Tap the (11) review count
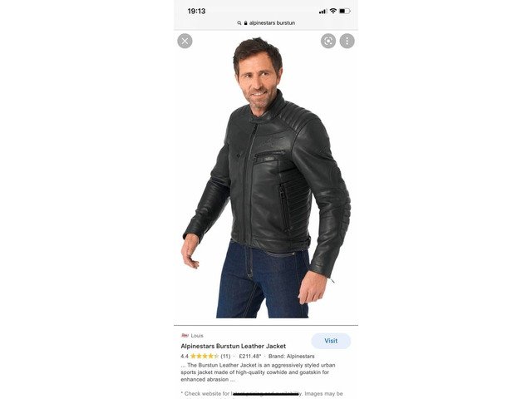Image resolution: width=532 pixels, height=399 pixels. click(225, 357)
